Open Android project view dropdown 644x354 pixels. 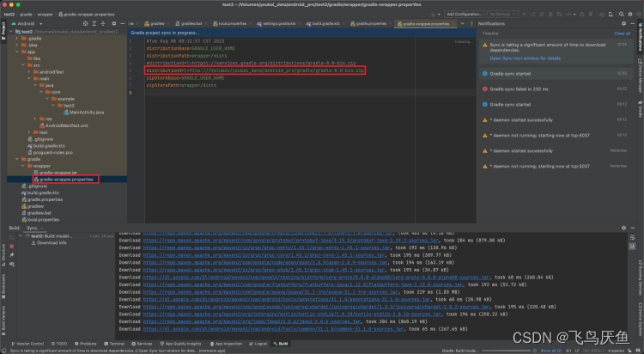pyautogui.click(x=27, y=24)
